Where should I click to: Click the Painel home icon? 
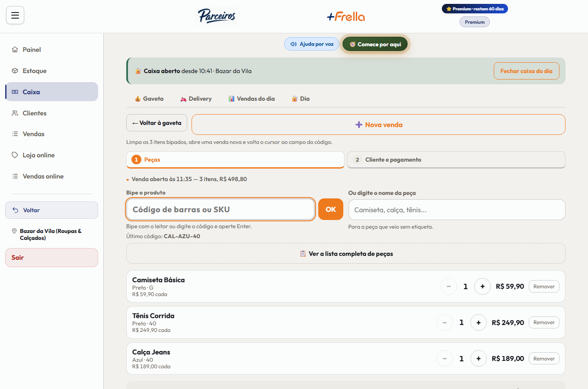15,50
